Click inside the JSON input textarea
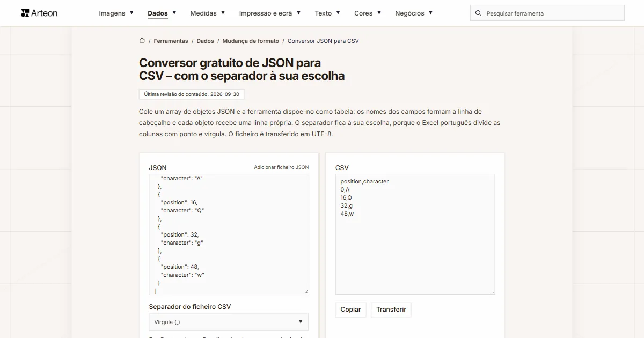The image size is (644, 338). tap(229, 234)
